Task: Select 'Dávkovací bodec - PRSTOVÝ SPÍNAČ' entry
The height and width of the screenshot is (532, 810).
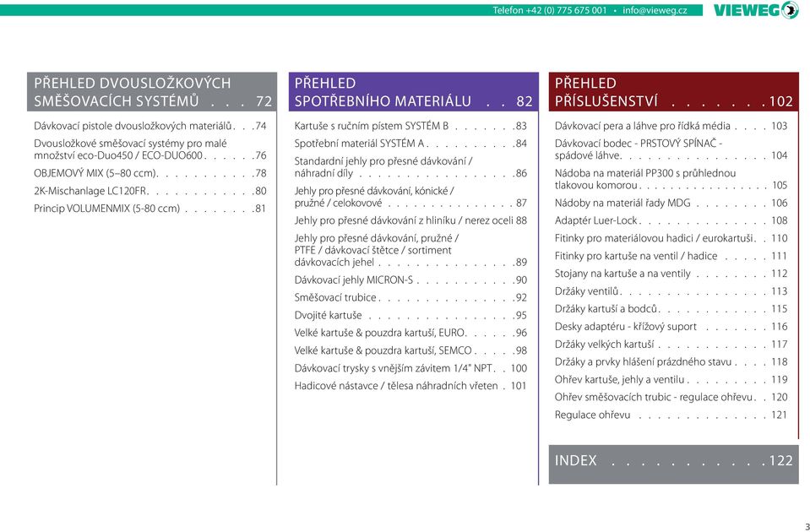Action: 671,149
